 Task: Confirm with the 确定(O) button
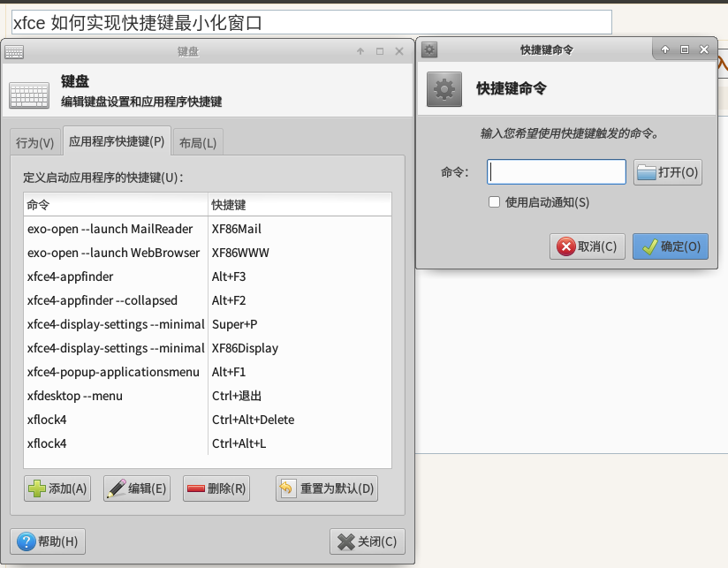671,246
